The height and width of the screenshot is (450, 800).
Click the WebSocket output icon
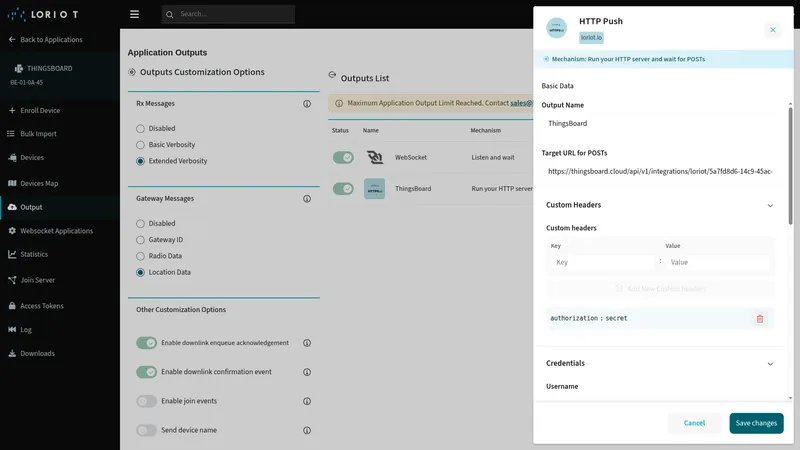[374, 157]
